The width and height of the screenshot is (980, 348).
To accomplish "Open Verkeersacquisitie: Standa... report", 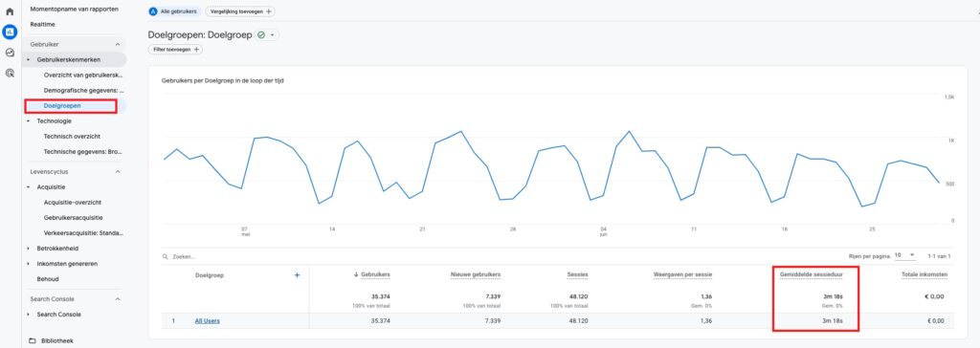I will click(x=84, y=233).
